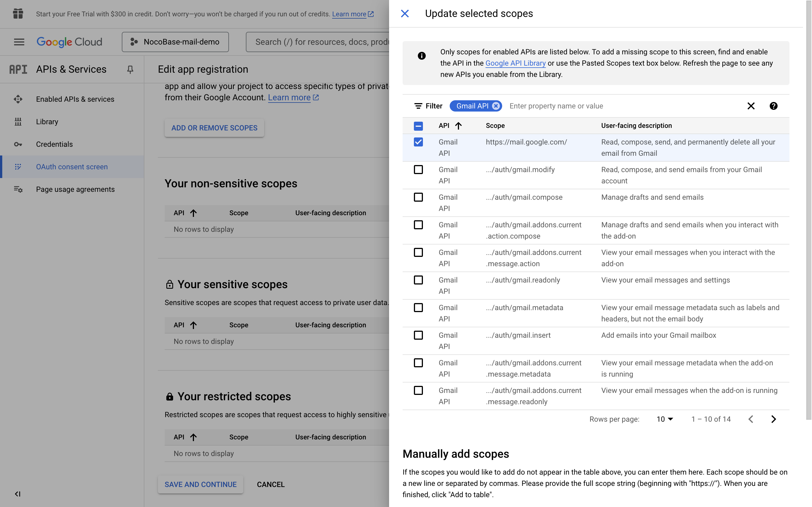Sort scopes table by API column arrow
This screenshot has height=507, width=812.
tap(458, 126)
